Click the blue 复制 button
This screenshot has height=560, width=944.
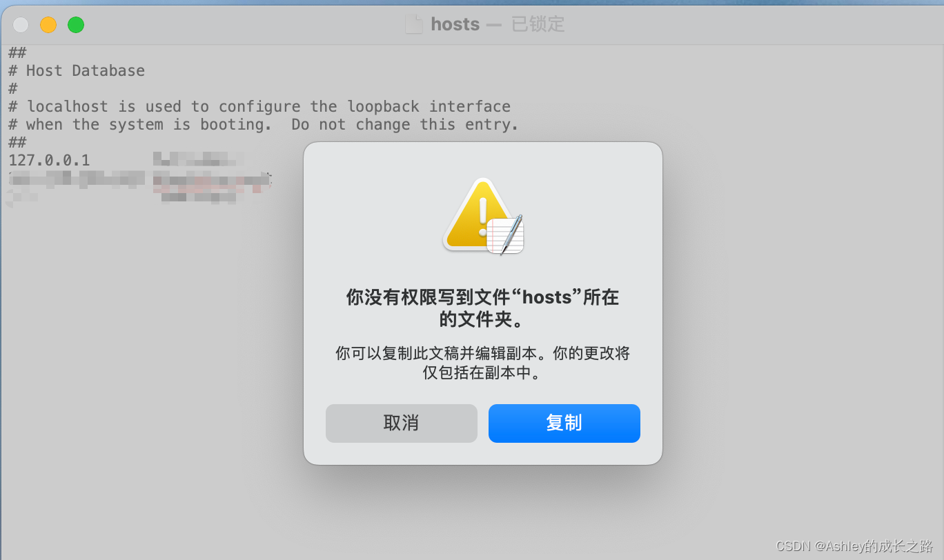[564, 423]
